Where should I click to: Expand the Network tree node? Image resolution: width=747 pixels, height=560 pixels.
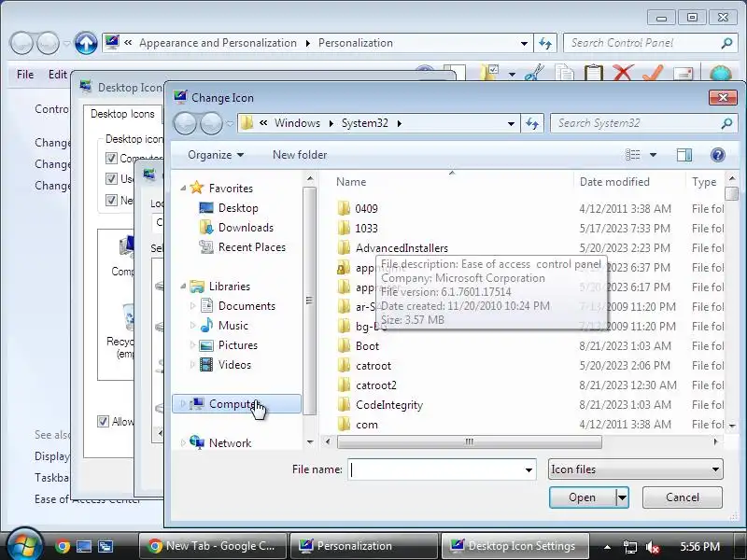click(x=183, y=442)
